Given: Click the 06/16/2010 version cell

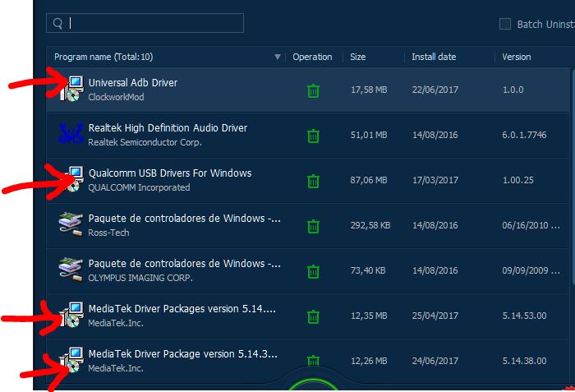Looking at the screenshot, I should pyautogui.click(x=531, y=225).
